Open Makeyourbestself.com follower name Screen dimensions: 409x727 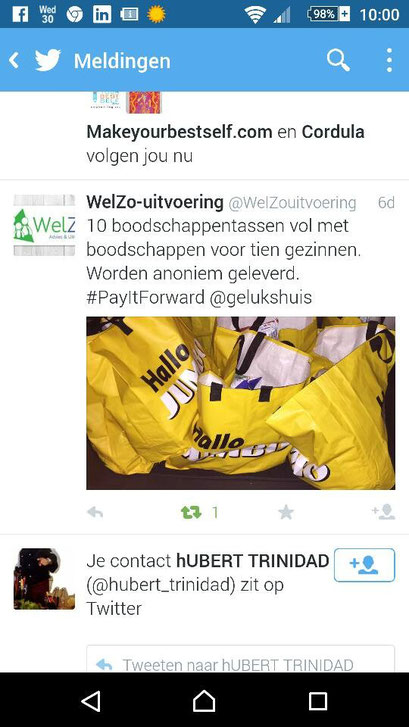point(179,132)
